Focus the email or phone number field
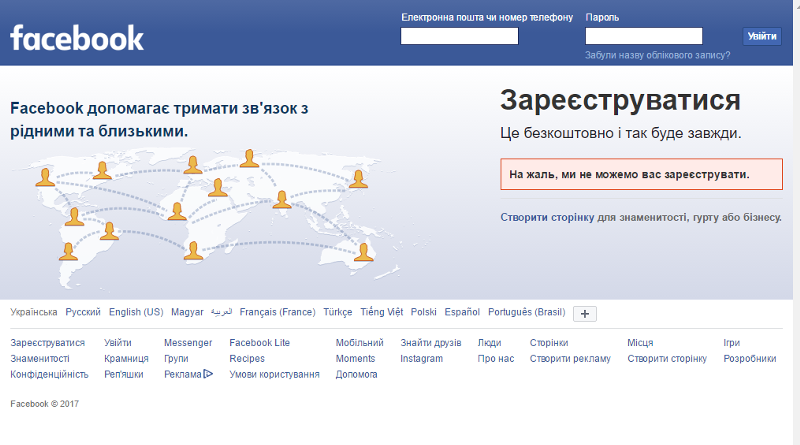This screenshot has width=800, height=445. coord(459,36)
